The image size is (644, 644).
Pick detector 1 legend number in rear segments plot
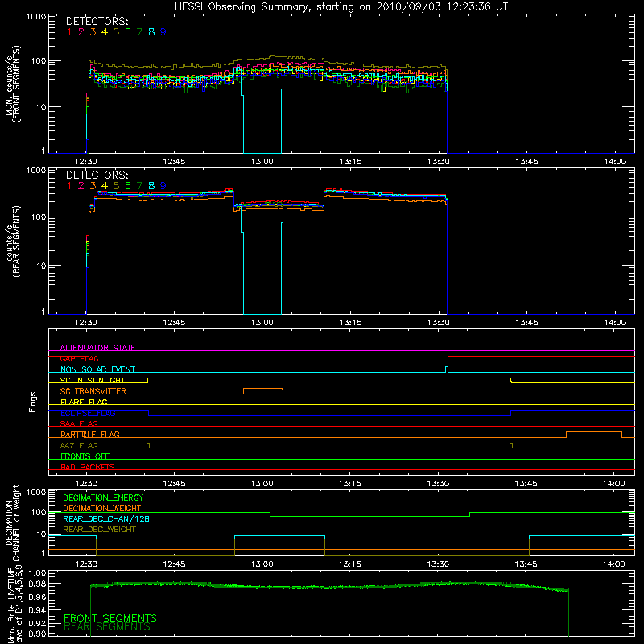point(69,186)
